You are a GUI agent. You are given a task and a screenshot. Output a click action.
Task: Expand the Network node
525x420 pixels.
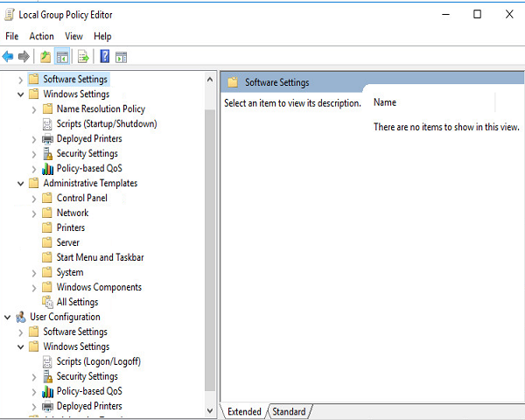pos(34,213)
